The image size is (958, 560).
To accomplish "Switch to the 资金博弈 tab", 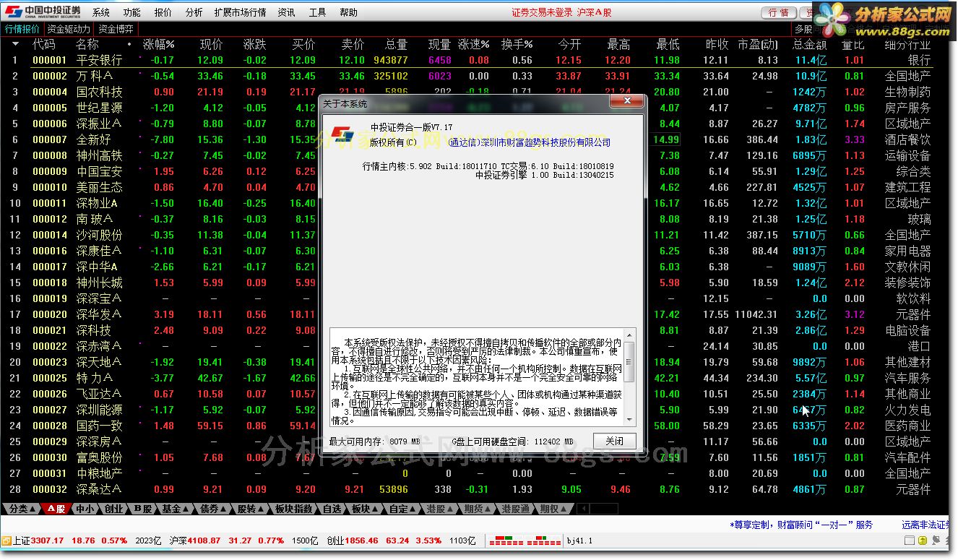I will coord(116,29).
